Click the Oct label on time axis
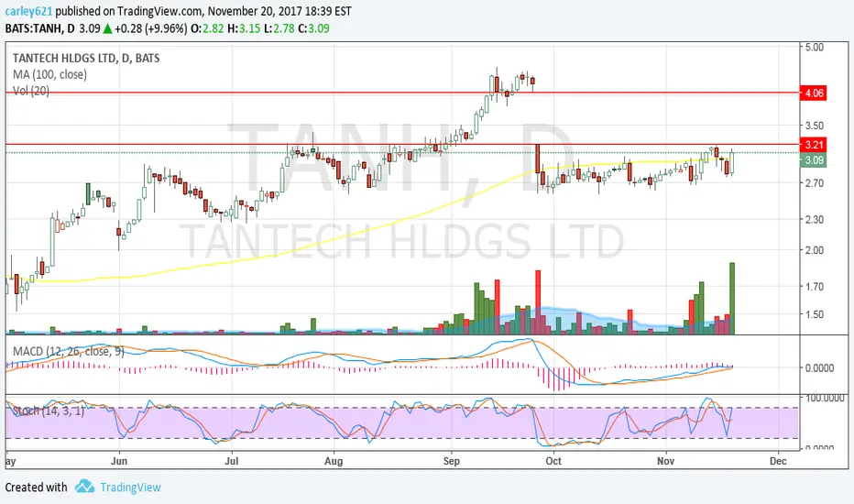Screen dimensions: 854x504 click(553, 461)
